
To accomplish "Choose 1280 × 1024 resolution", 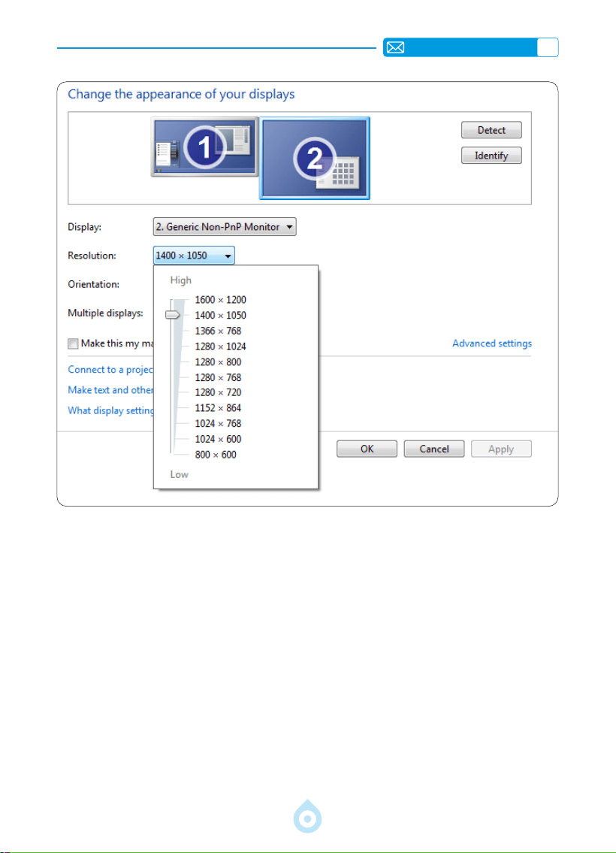I will (220, 346).
